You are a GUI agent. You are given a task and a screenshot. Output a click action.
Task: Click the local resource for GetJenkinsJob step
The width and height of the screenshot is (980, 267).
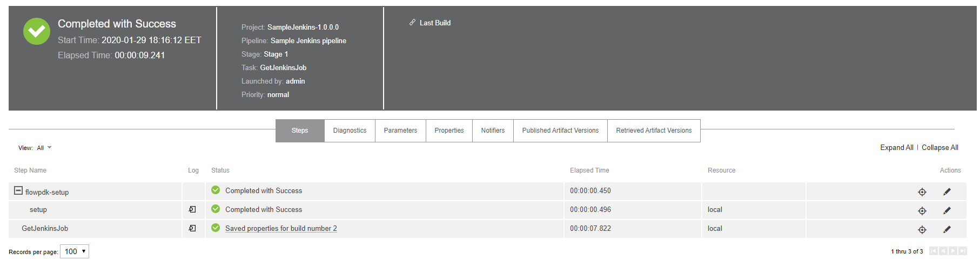(x=715, y=228)
